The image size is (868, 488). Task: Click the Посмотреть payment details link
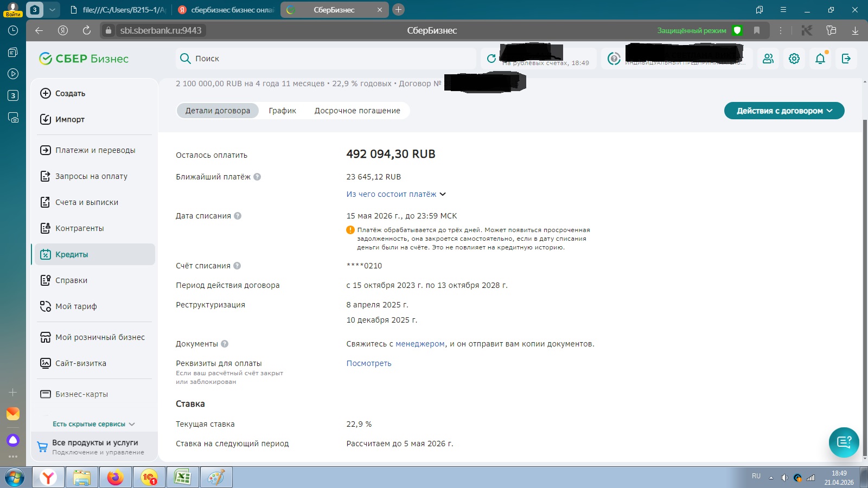[x=369, y=363]
